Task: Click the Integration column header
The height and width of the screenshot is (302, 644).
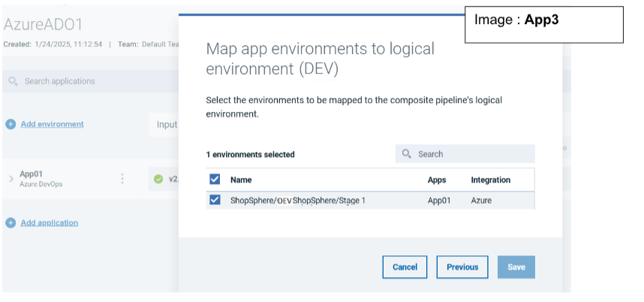Action: tap(490, 180)
